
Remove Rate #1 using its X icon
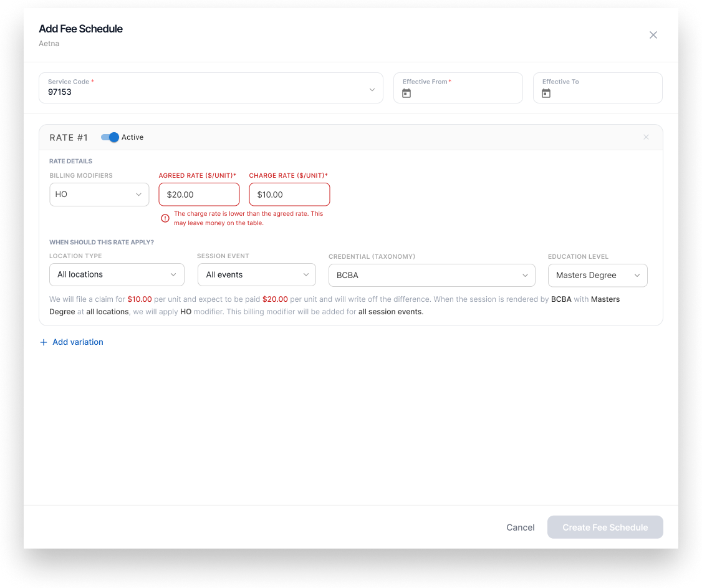[x=646, y=137]
